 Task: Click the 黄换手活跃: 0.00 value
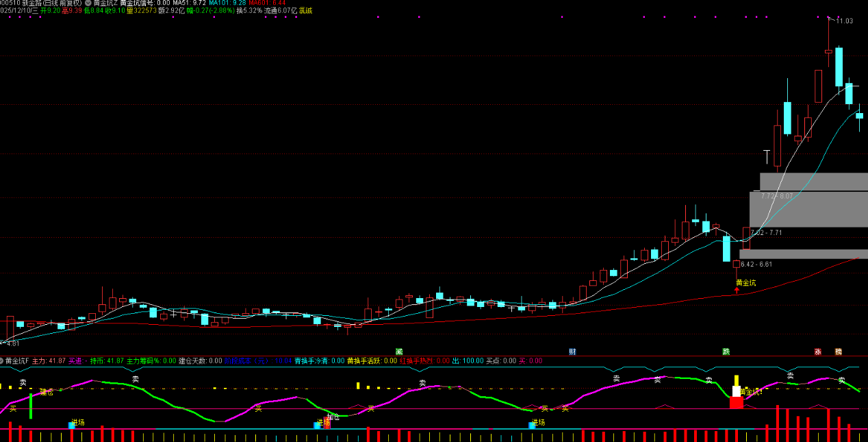tap(372, 360)
